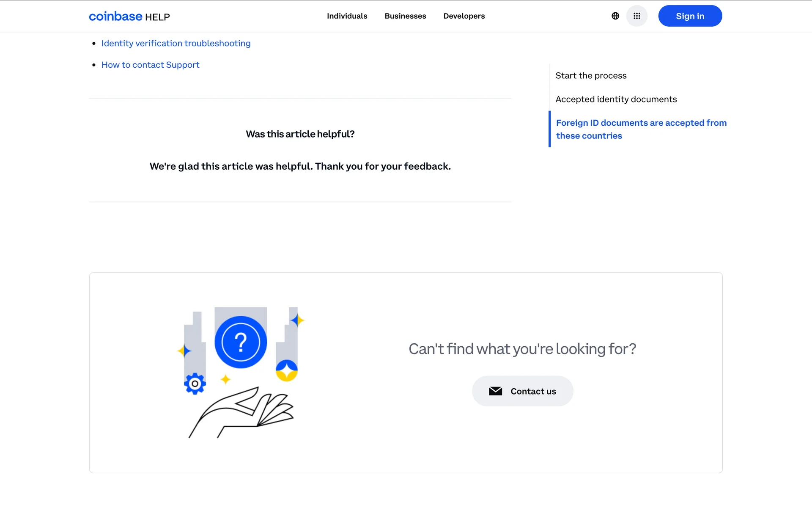Go to Foreign ID documents section link
Image resolution: width=812 pixels, height=508 pixels.
[x=641, y=129]
